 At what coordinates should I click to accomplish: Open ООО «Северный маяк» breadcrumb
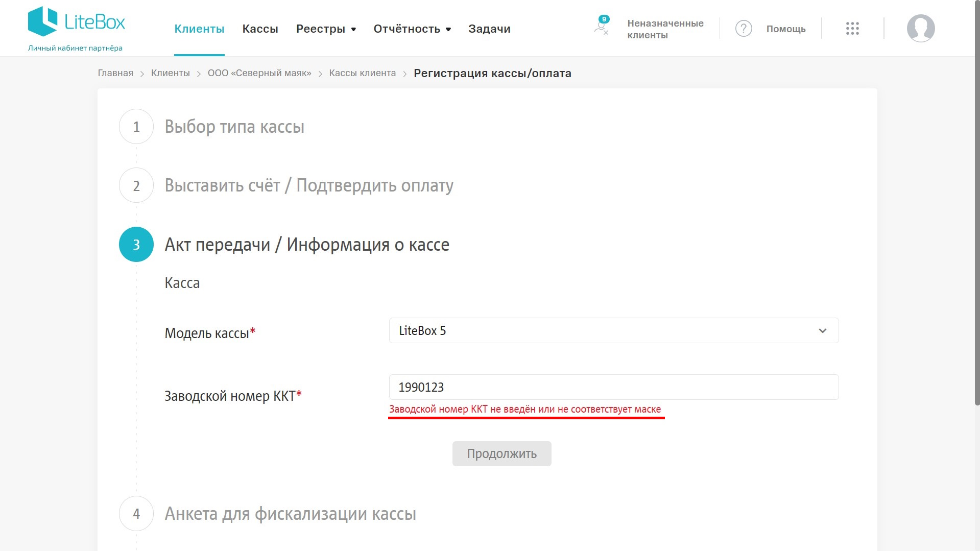pos(259,73)
